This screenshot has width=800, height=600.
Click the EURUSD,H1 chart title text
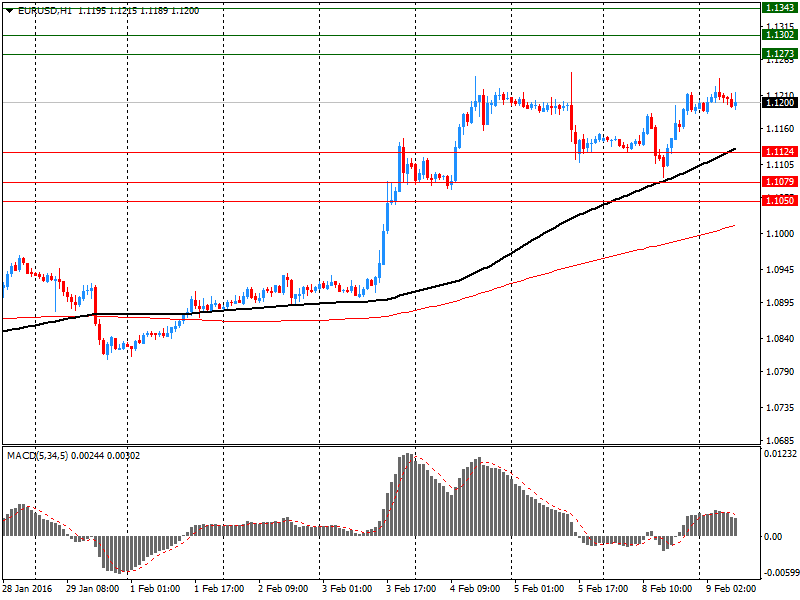44,11
